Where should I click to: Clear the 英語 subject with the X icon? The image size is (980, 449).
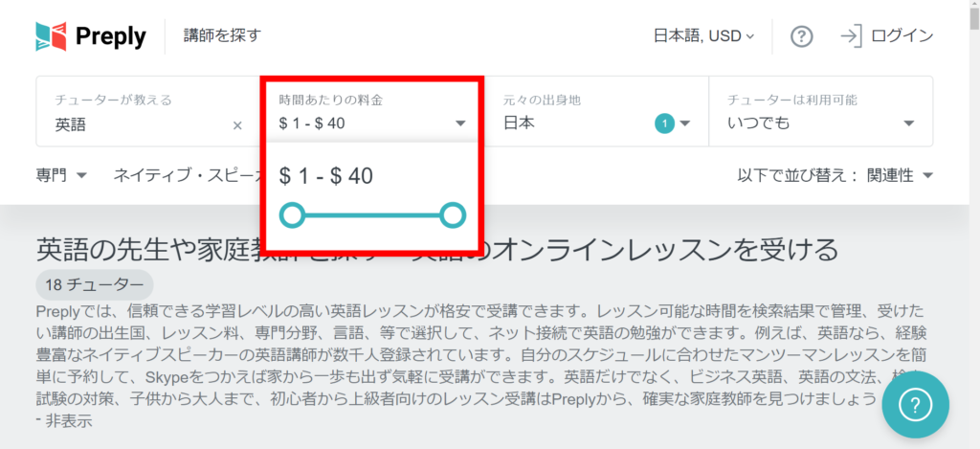click(237, 124)
